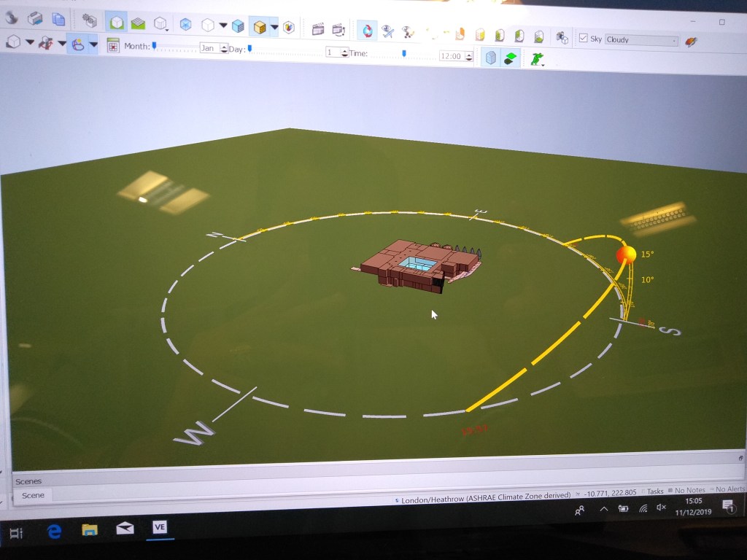
Task: Expand the yellow cube dropdown arrow
Action: click(x=274, y=28)
